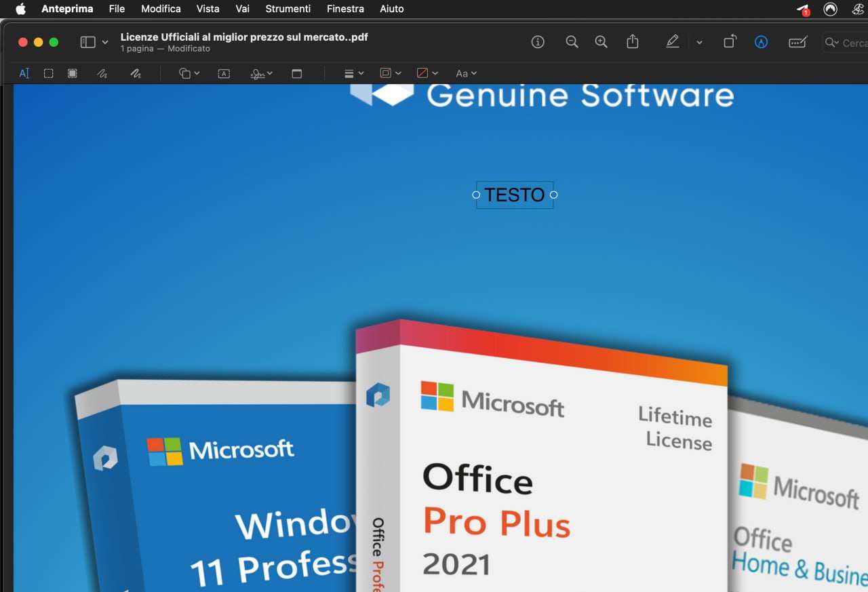
Task: Click the stylized S status icon
Action: point(857,9)
